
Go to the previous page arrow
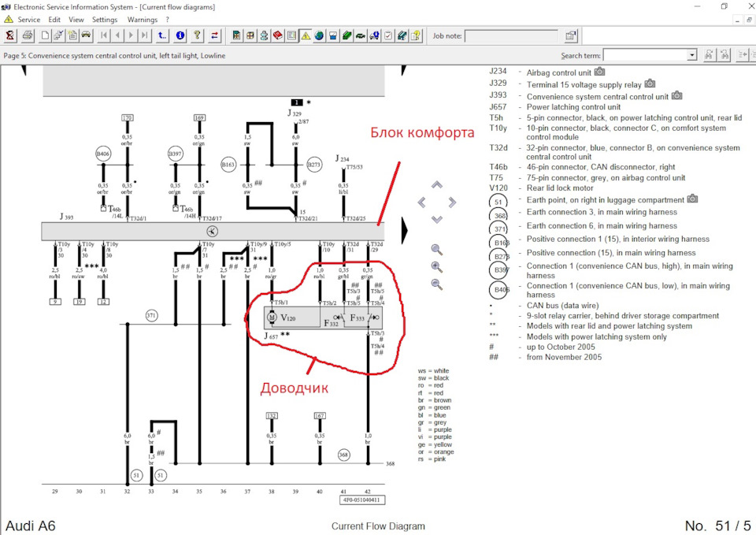click(x=117, y=35)
